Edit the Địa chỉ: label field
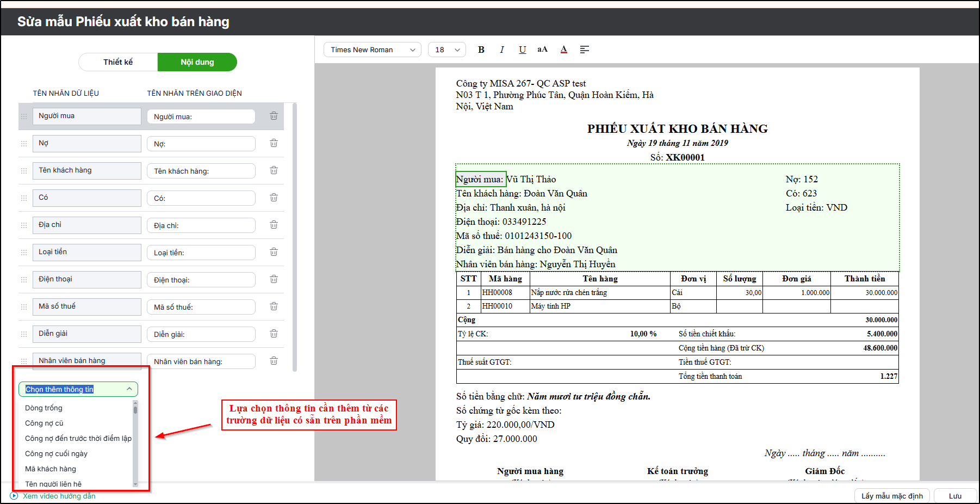This screenshot has width=980, height=504. click(x=201, y=225)
